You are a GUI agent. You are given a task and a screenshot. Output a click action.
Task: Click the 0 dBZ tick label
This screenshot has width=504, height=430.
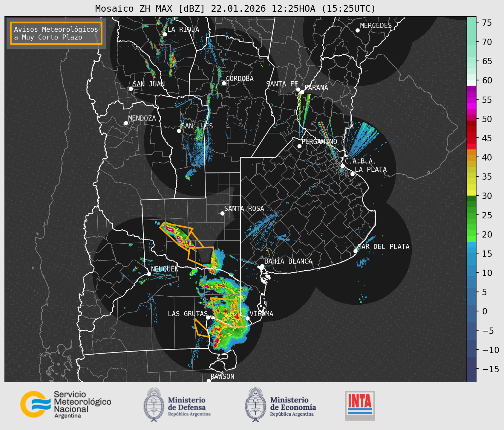click(x=484, y=311)
